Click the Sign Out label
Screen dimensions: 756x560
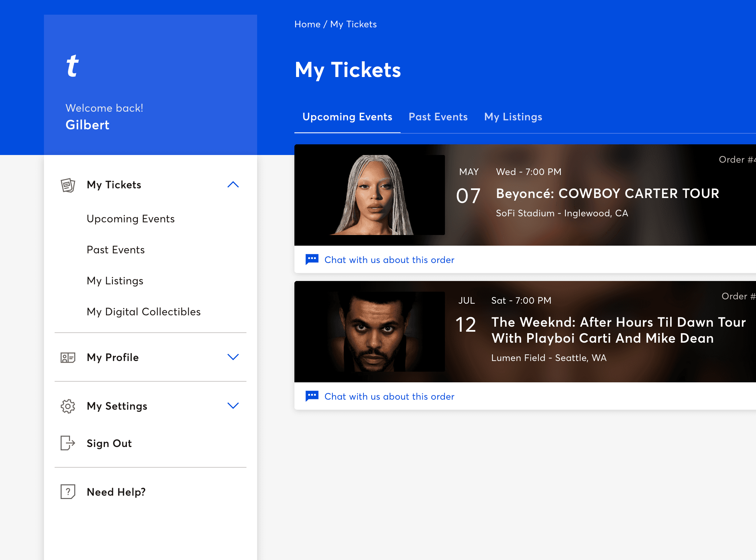109,443
